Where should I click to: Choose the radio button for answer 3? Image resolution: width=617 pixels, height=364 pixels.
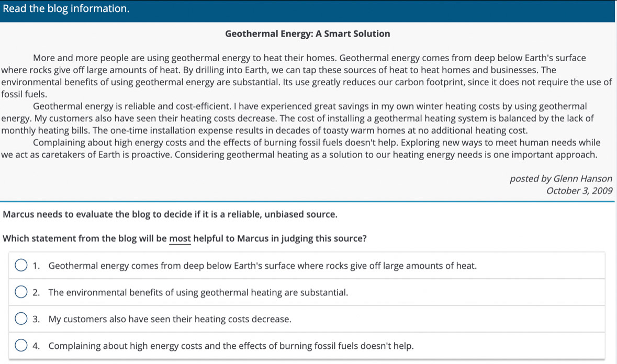tap(21, 319)
